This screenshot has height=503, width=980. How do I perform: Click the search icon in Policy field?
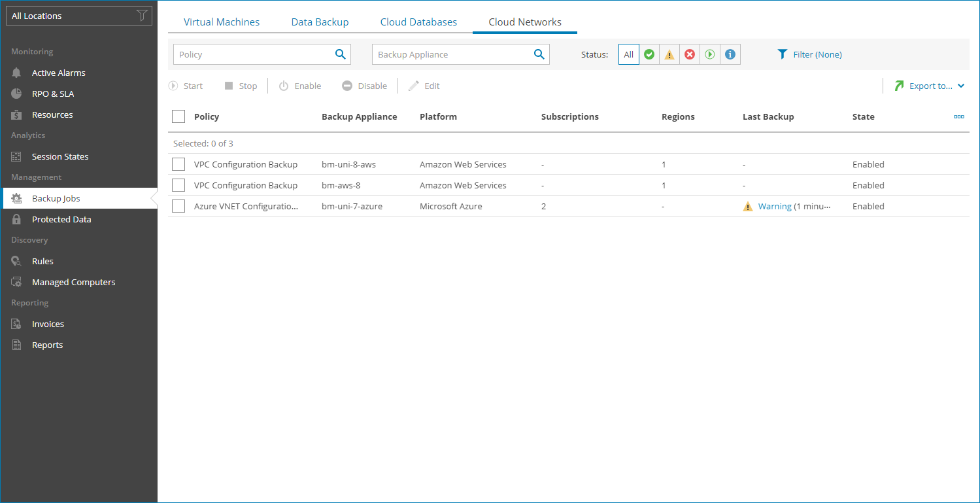click(340, 54)
